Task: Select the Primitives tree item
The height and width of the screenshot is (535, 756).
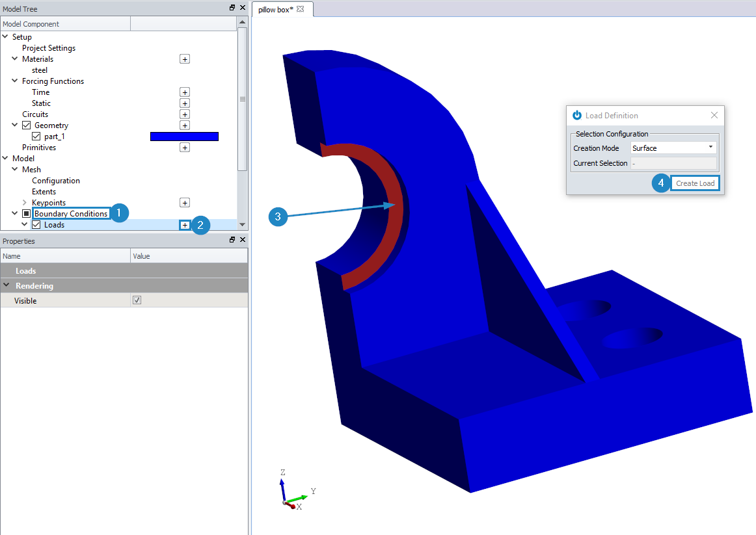Action: pos(39,148)
